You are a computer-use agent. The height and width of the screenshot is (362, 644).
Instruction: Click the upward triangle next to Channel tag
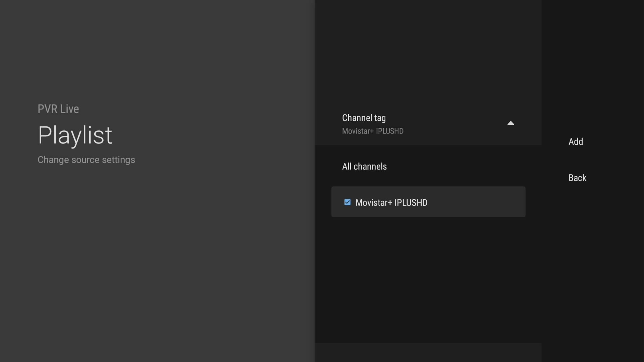511,123
